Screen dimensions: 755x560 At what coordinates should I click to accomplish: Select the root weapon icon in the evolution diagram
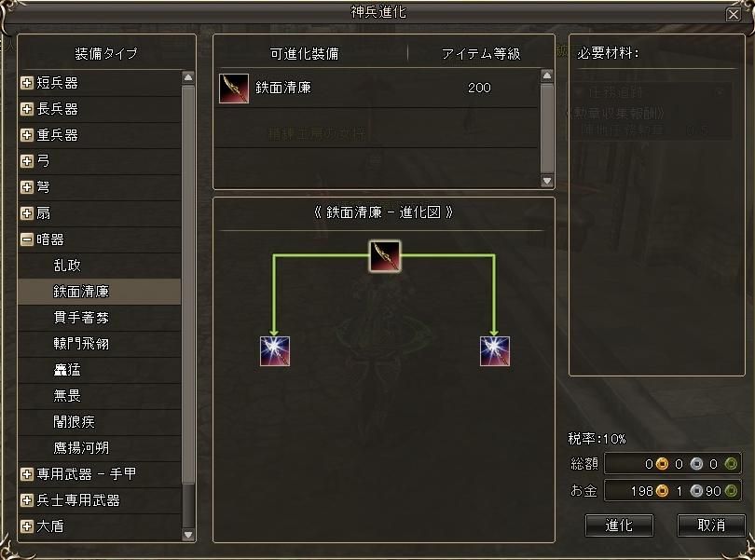pos(385,256)
